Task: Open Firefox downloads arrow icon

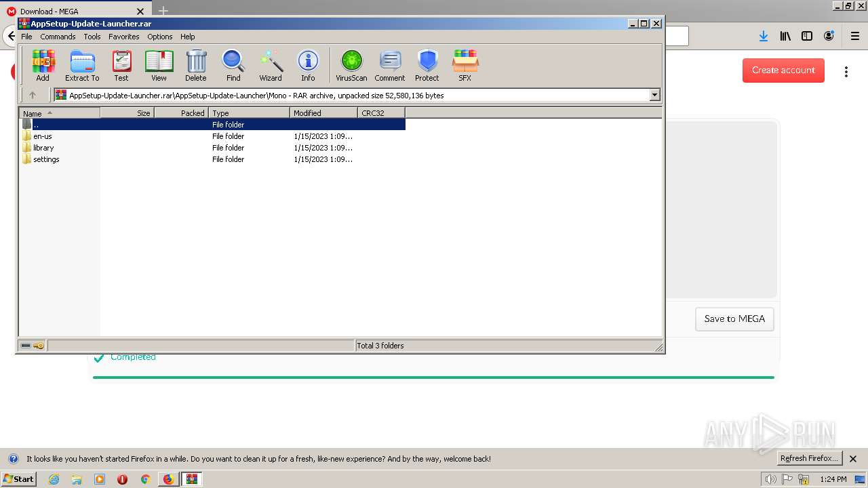Action: pos(764,37)
